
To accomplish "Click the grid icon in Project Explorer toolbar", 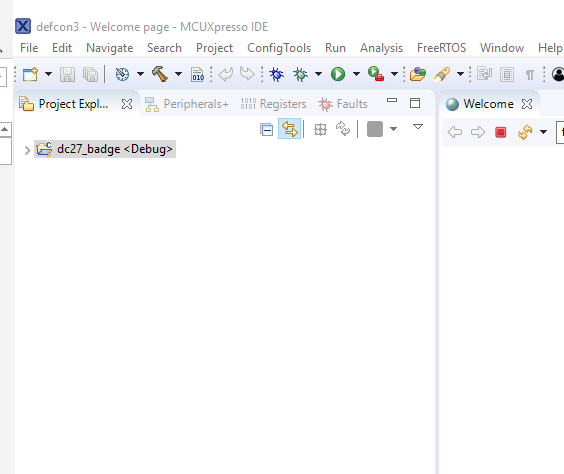I will (x=320, y=129).
